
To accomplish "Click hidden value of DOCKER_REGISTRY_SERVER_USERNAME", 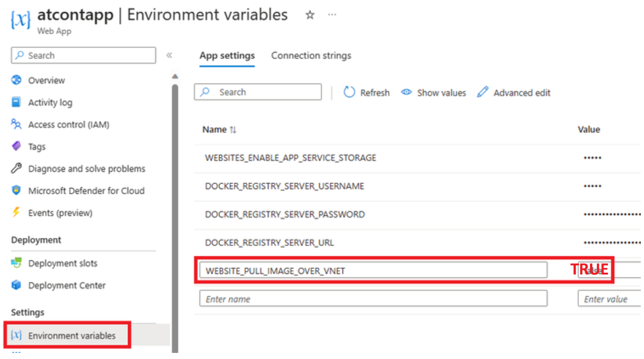I will [592, 186].
